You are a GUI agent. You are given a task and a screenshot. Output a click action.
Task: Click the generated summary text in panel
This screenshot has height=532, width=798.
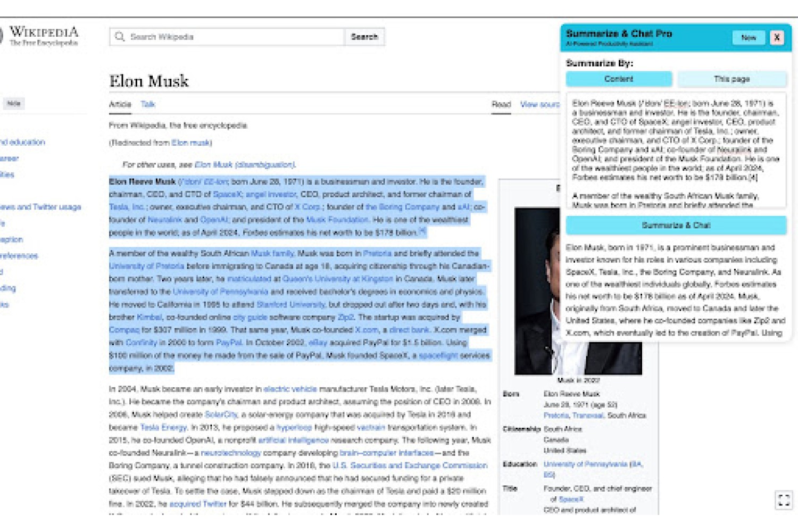click(x=676, y=290)
